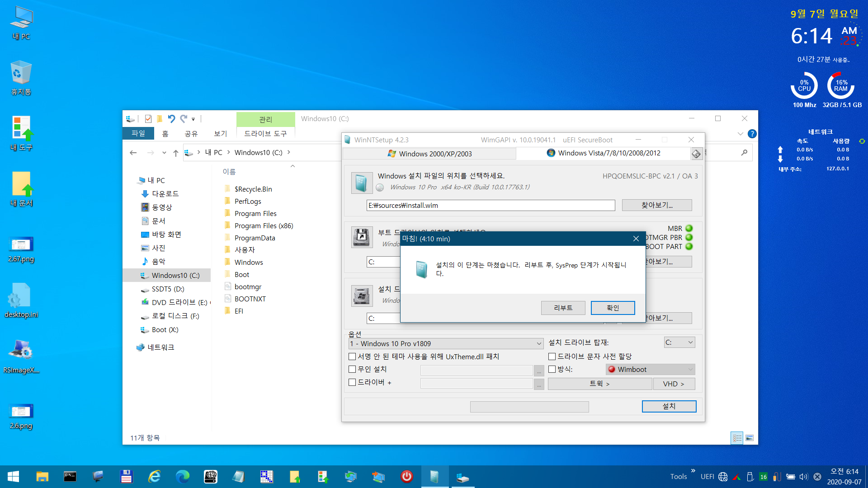This screenshot has width=868, height=488.
Task: Open the quick access toolbar customize arrow
Action: tap(193, 119)
